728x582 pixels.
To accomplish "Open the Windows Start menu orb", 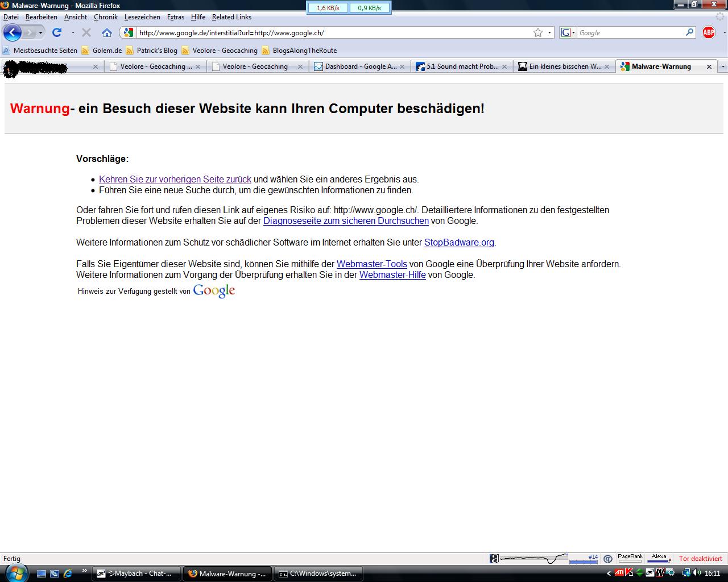I will 15,572.
